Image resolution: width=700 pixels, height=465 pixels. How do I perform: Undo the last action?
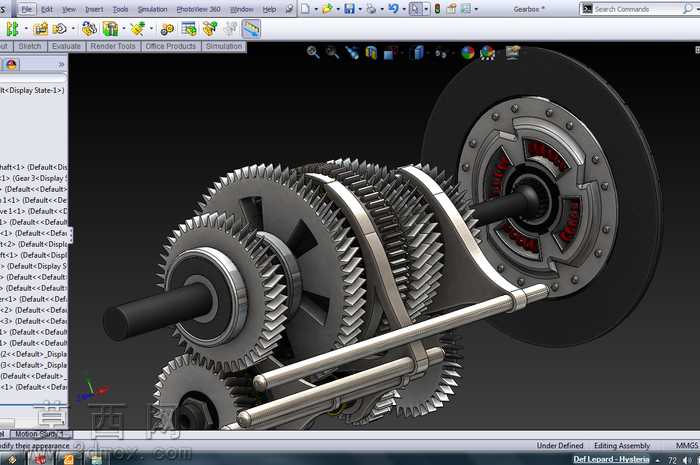pyautogui.click(x=393, y=8)
